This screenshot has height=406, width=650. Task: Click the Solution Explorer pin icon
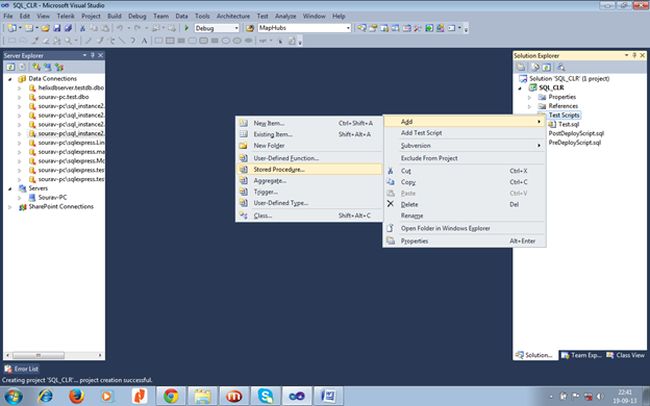coord(634,55)
